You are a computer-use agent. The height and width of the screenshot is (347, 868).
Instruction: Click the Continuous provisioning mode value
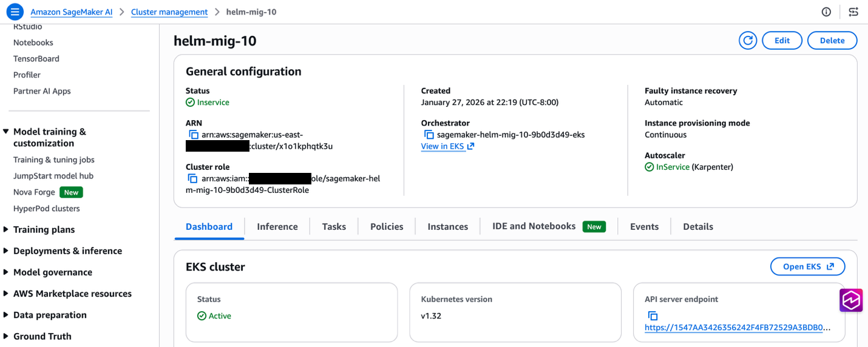666,135
